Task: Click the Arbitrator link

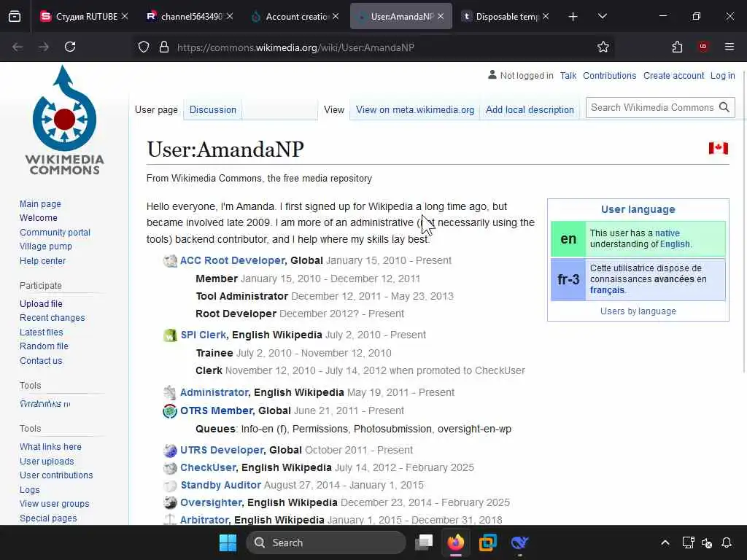Action: pos(204,520)
